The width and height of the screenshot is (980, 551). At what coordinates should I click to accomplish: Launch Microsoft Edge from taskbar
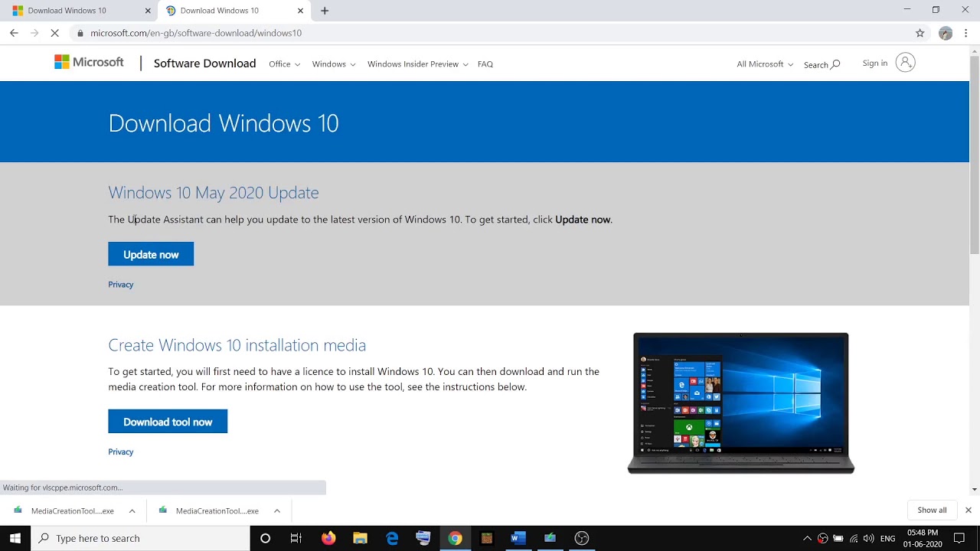392,538
